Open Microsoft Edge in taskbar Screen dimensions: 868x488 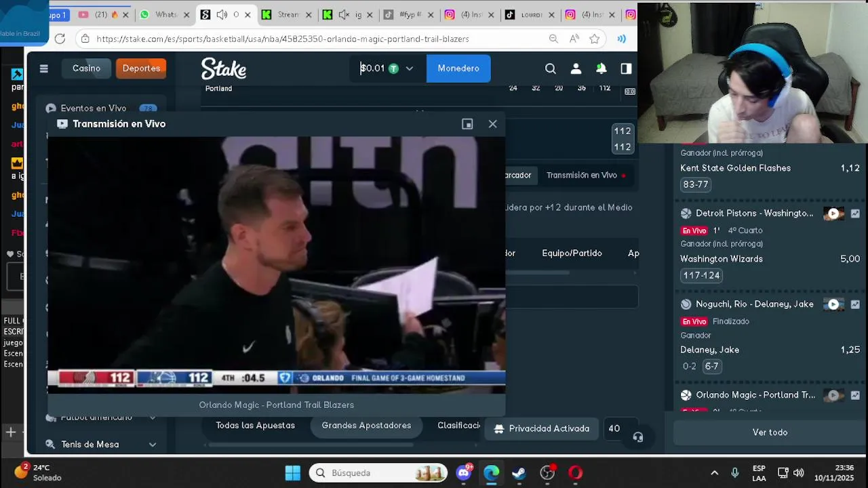tap(492, 472)
